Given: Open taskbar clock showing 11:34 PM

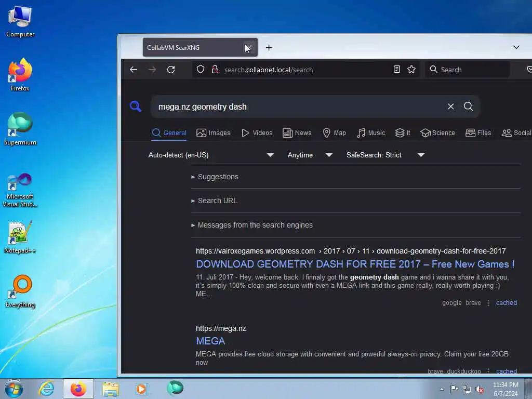Looking at the screenshot, I should point(506,389).
